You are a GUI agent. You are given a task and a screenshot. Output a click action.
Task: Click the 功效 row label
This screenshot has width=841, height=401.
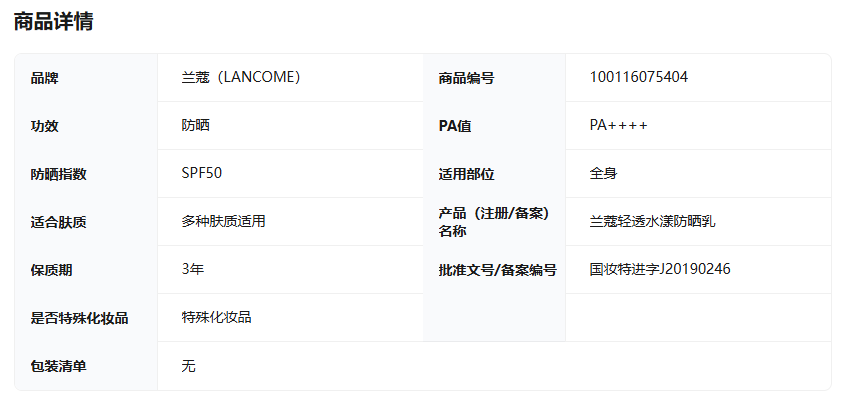(x=45, y=126)
